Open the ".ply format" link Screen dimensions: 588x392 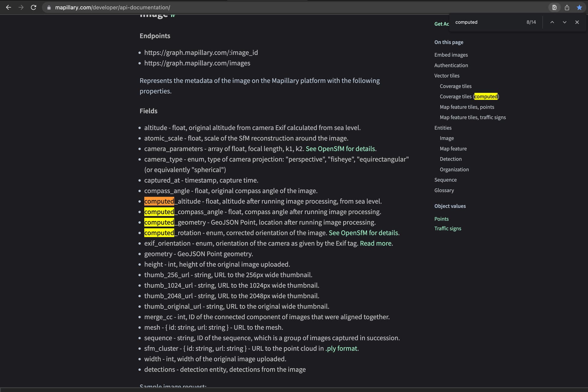[x=341, y=348]
